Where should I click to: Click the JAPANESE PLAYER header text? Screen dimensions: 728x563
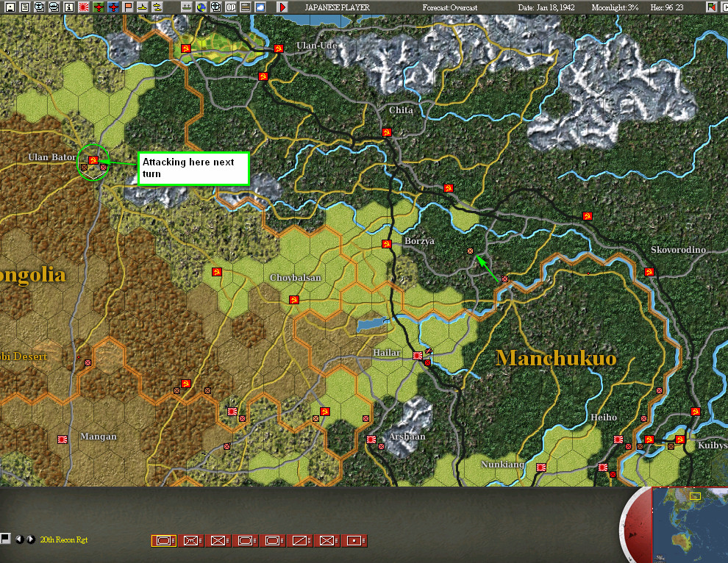337,7
